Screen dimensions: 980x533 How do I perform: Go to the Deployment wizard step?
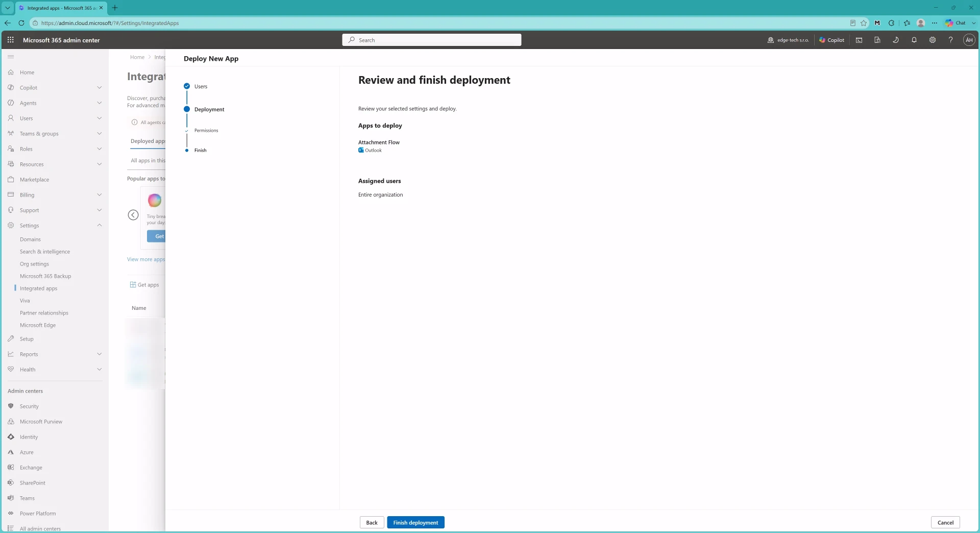click(204, 109)
